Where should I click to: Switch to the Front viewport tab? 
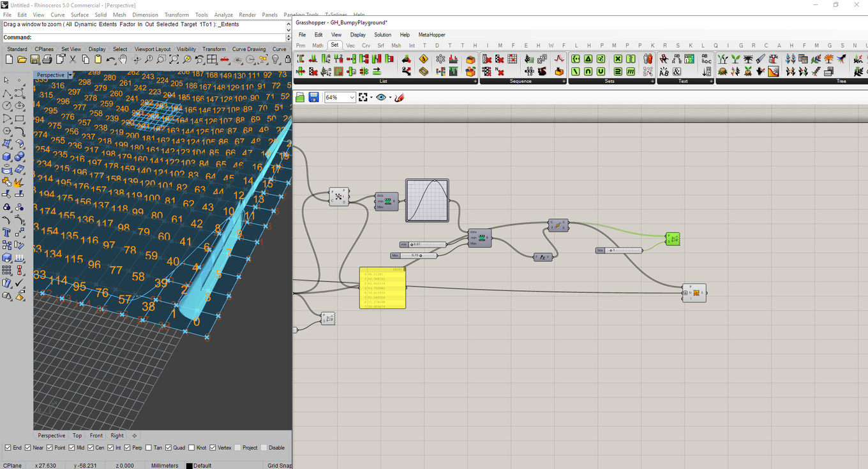(96, 436)
